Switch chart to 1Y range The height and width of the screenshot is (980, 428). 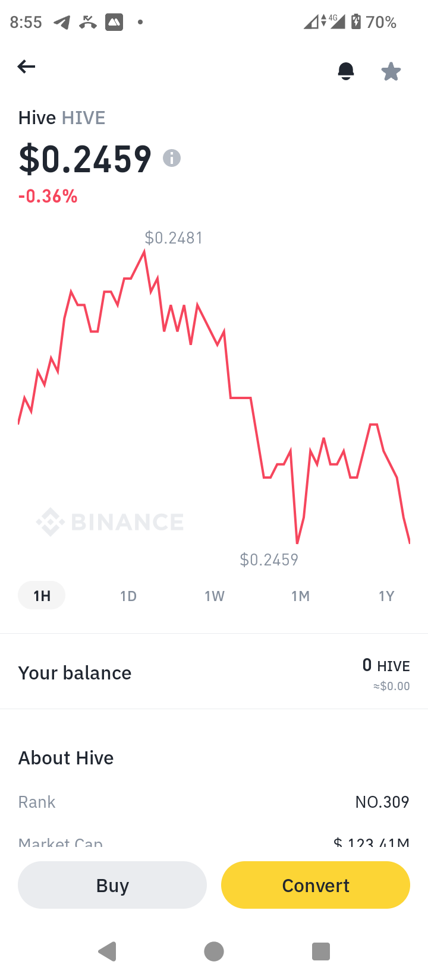[386, 596]
